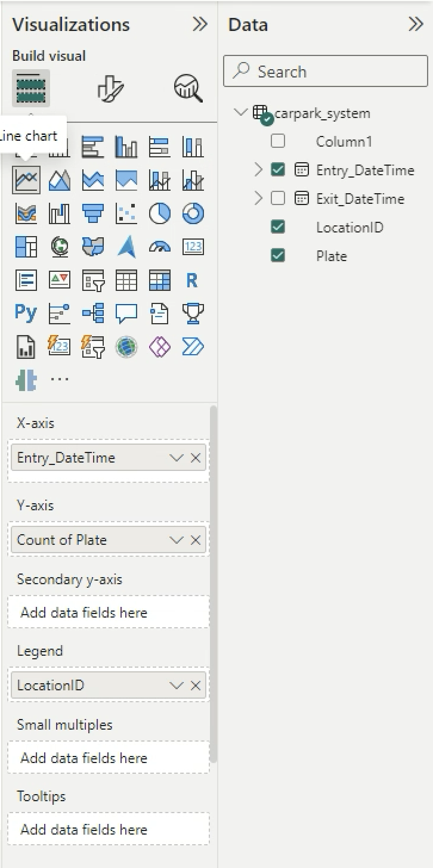Screen dimensions: 433x868
Task: Open the Analytics pane tab
Action: click(x=188, y=88)
